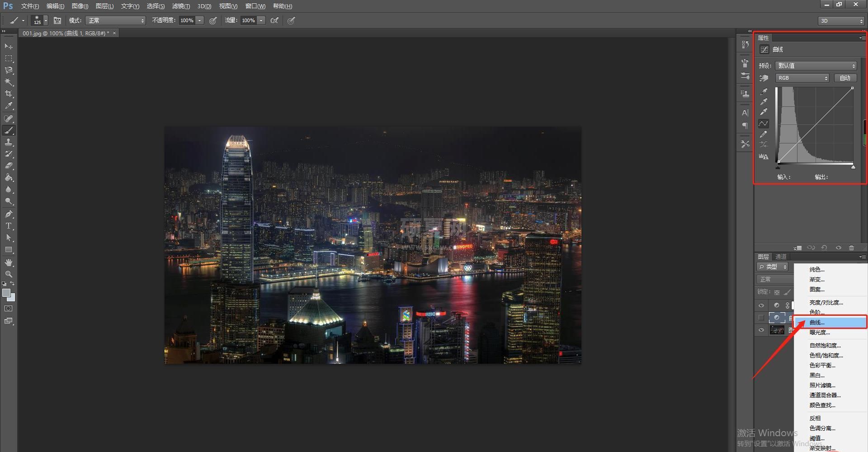Select the pencil draw curve icon
Viewport: 868px width, 452px height.
764,134
